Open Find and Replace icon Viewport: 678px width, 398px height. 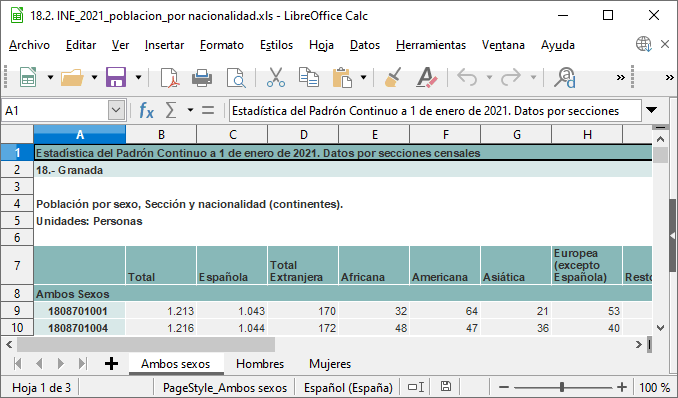565,78
